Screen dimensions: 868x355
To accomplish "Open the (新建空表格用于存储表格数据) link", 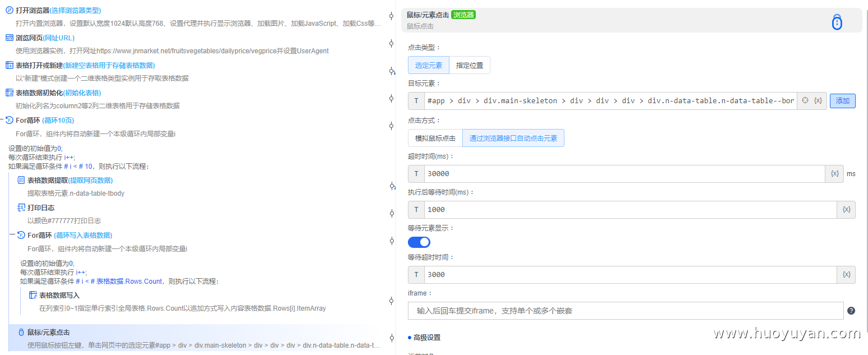I will [109, 65].
